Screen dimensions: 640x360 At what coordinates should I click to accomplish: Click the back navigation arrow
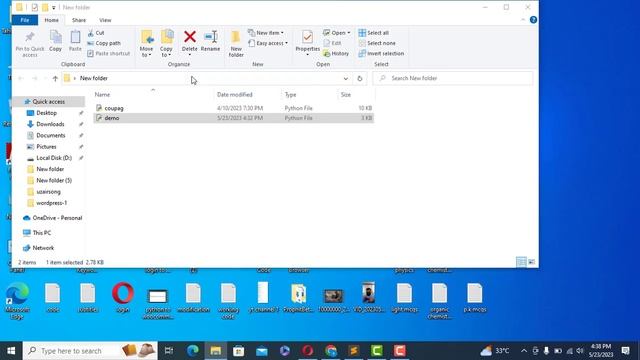(x=21, y=78)
